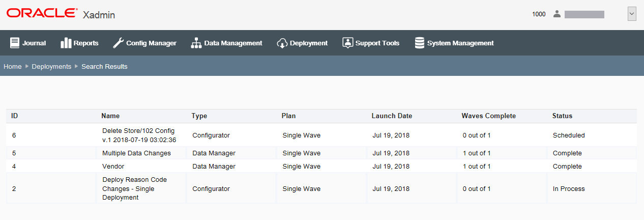Viewport: 644px width, 220px height.
Task: Click the Support Tools icon
Action: (348, 43)
